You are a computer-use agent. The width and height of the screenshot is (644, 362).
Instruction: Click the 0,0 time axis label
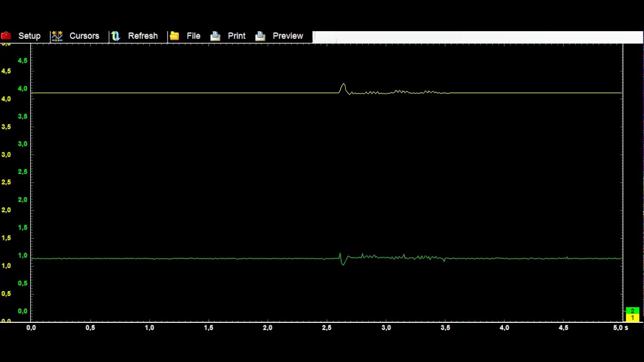point(31,328)
